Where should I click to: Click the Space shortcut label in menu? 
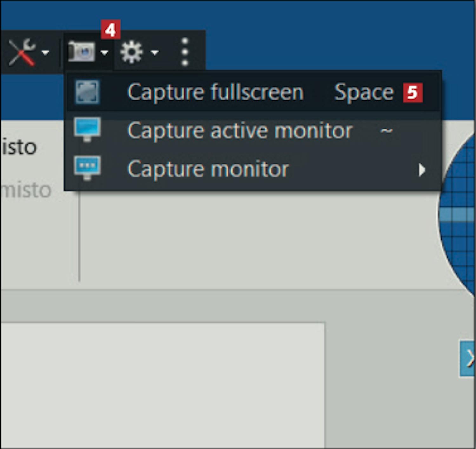pyautogui.click(x=364, y=92)
